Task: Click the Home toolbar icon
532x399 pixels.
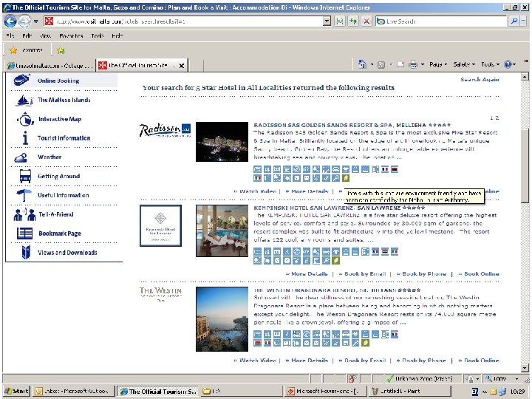Action: pyautogui.click(x=362, y=64)
